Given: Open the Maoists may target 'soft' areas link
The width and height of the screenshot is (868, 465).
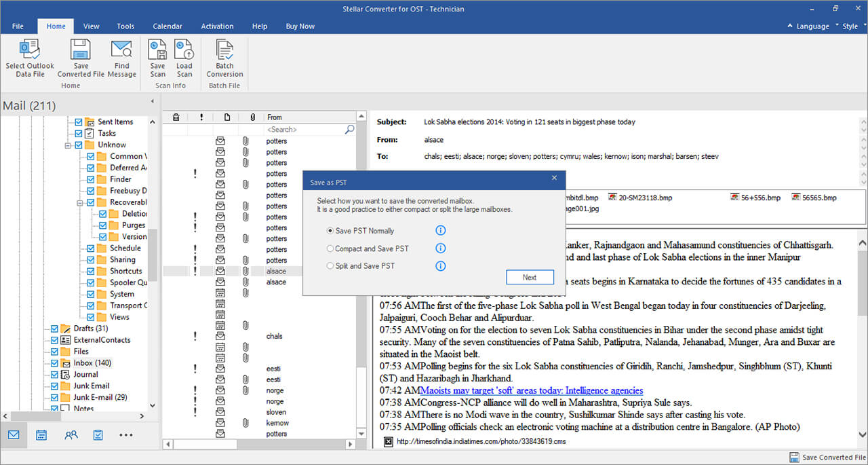Looking at the screenshot, I should click(x=532, y=390).
